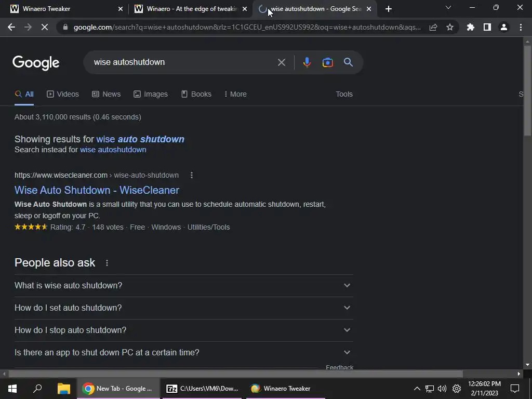The height and width of the screenshot is (399, 532).
Task: Open a new browser tab
Action: (389, 9)
